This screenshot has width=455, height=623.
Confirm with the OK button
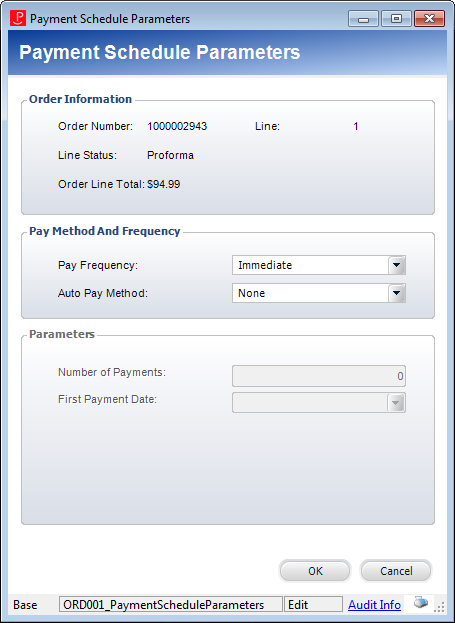pyautogui.click(x=315, y=571)
